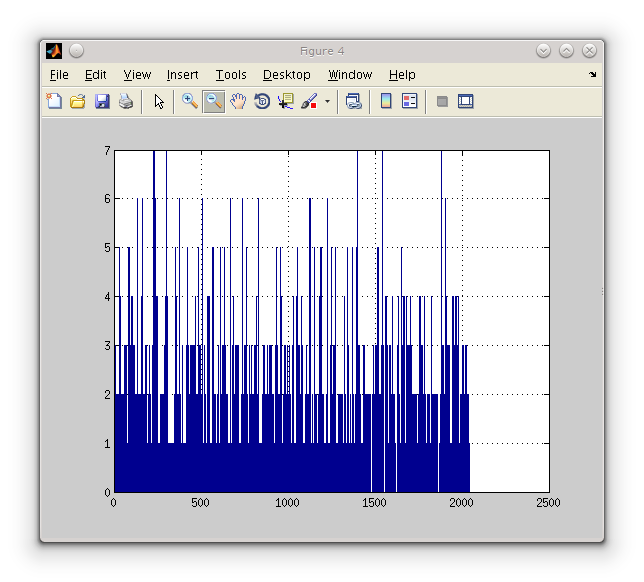This screenshot has height=582, width=644.
Task: Open the Tools menu
Action: pos(231,75)
